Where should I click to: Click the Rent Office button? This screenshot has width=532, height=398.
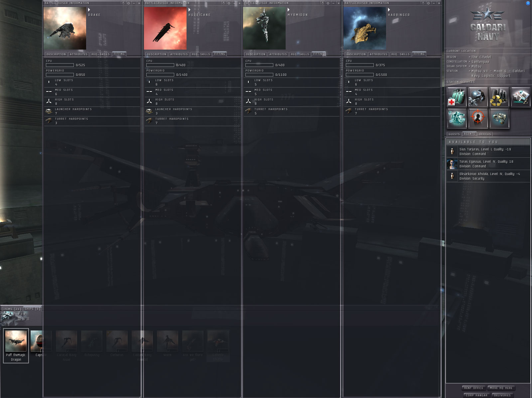(474, 388)
